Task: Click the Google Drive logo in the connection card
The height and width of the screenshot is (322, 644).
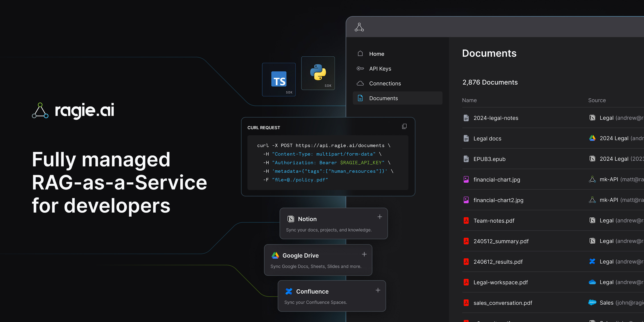Action: pos(275,255)
